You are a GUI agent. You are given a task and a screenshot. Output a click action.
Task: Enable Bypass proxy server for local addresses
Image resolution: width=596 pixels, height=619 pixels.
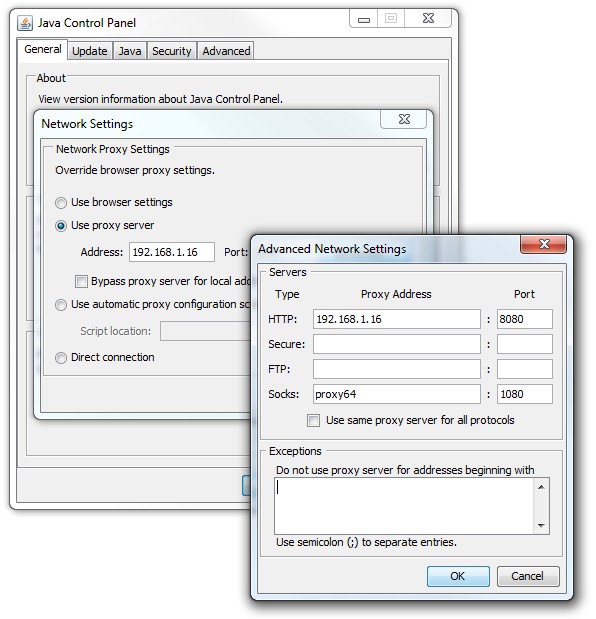point(81,281)
